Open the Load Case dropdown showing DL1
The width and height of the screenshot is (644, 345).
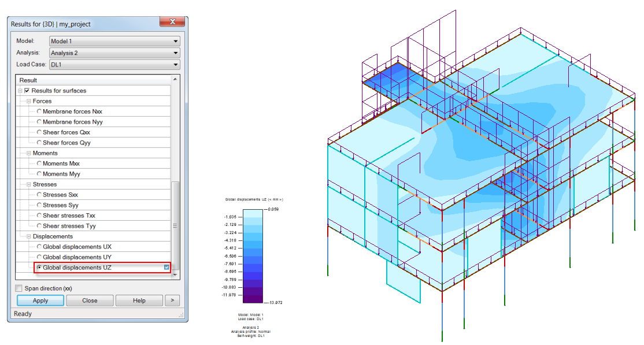114,65
